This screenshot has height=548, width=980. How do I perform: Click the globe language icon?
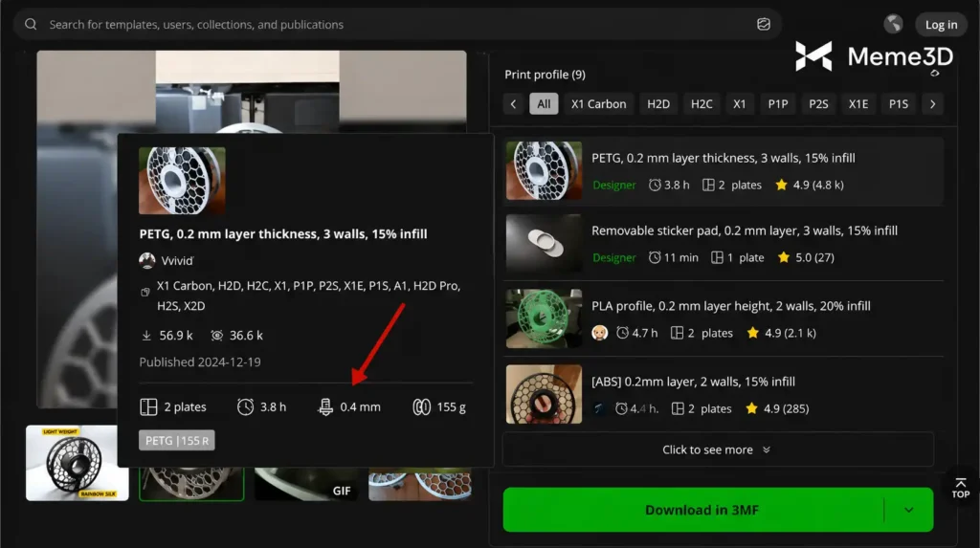coord(893,24)
